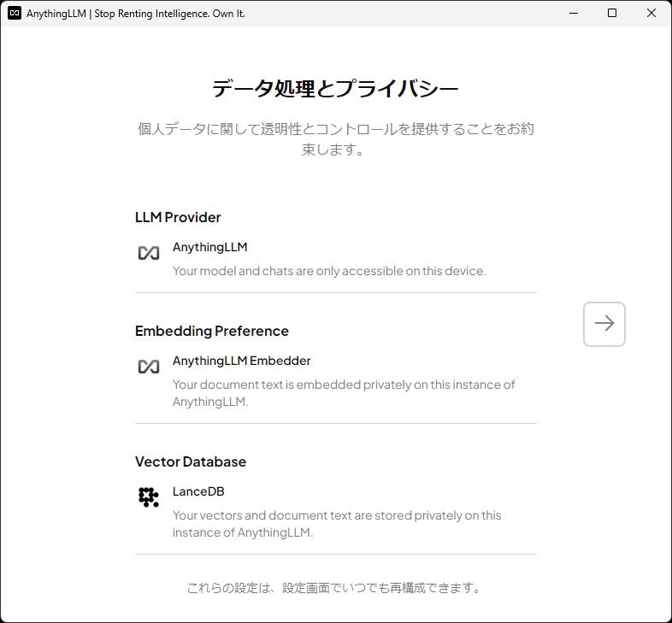Screen dimensions: 672x623
Task: Select the 'LLM Provider' heading
Action: (178, 217)
